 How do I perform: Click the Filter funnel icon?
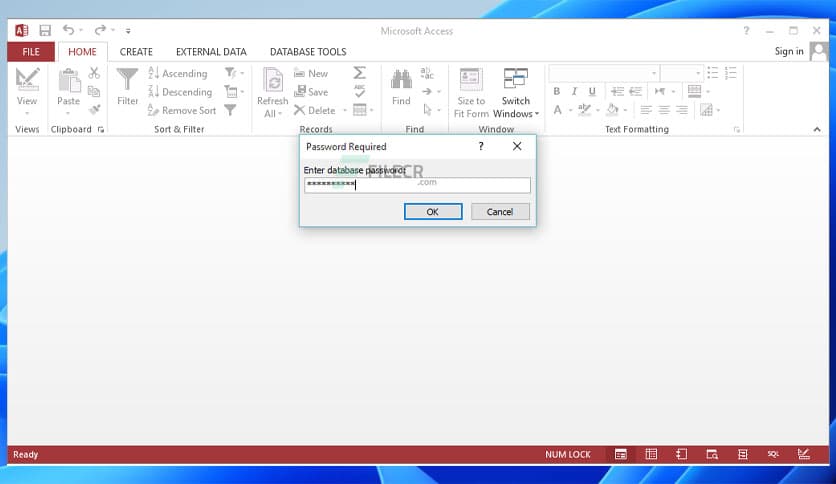[127, 79]
